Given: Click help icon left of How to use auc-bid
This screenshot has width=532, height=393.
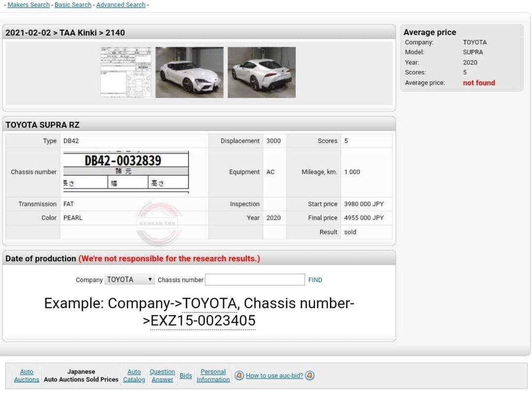Looking at the screenshot, I should [239, 375].
